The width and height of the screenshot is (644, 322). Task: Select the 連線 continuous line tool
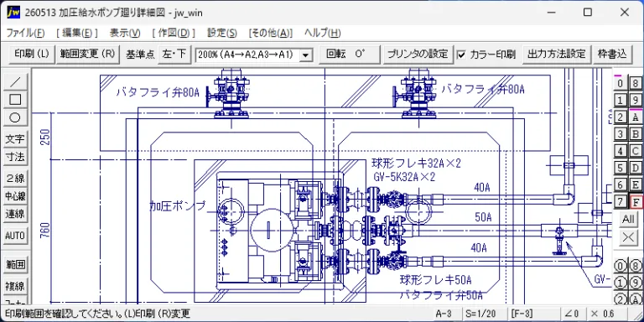(15, 214)
